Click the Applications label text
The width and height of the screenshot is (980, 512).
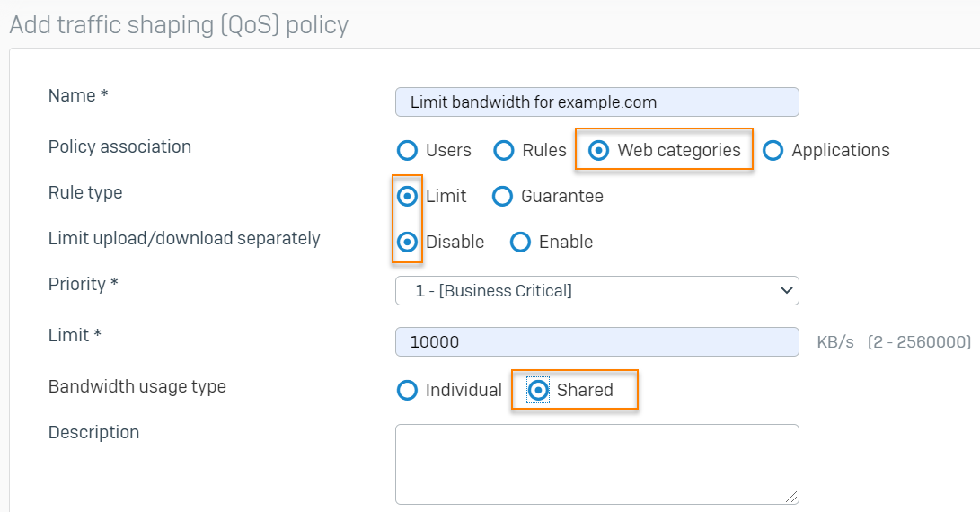pyautogui.click(x=841, y=150)
